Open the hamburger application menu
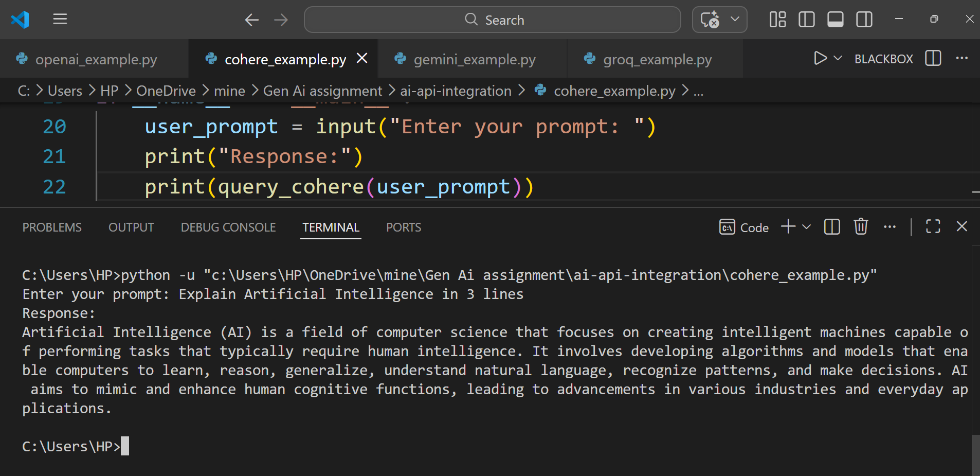This screenshot has height=476, width=980. pos(60,20)
